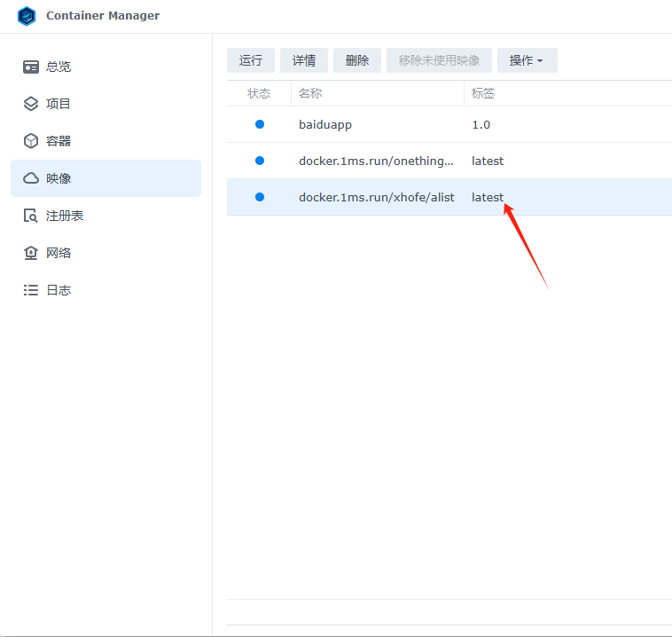The height and width of the screenshot is (637, 672).
Task: Click the Container Manager logo icon
Action: click(27, 16)
